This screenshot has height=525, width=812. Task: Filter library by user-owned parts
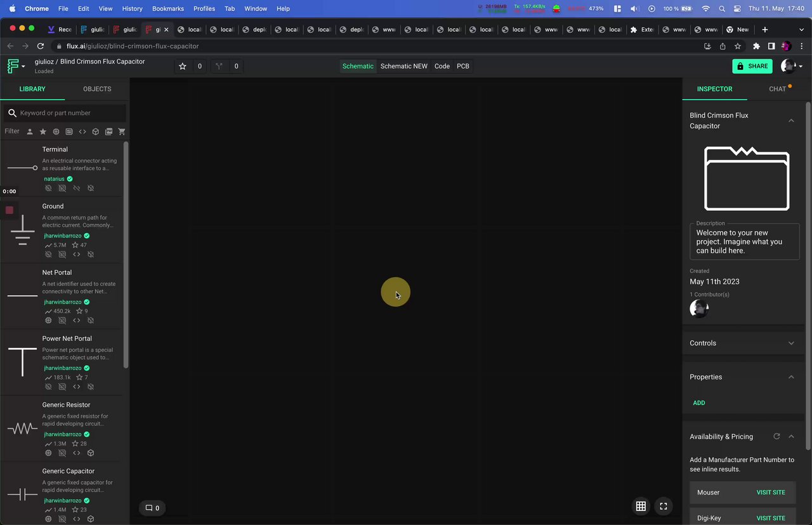pyautogui.click(x=30, y=131)
